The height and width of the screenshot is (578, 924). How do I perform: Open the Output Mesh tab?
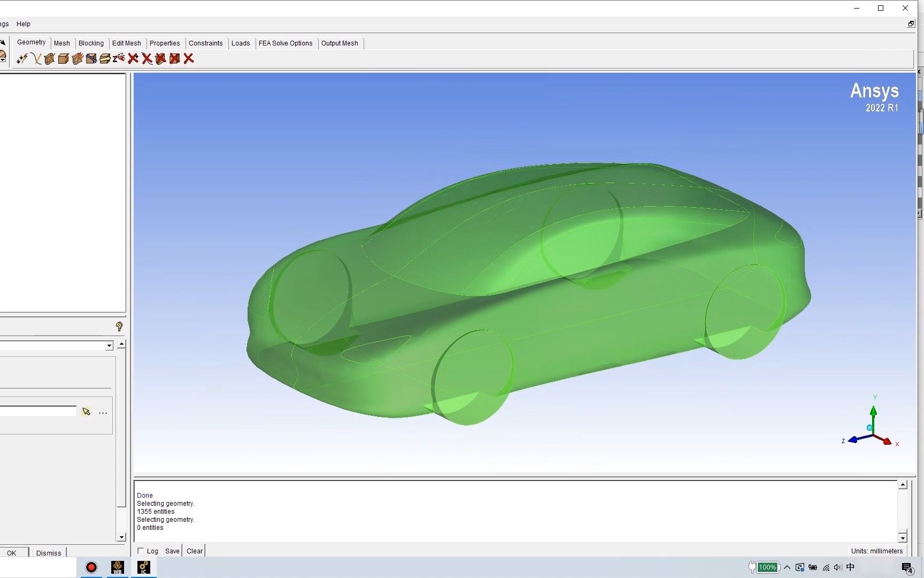[x=340, y=43]
